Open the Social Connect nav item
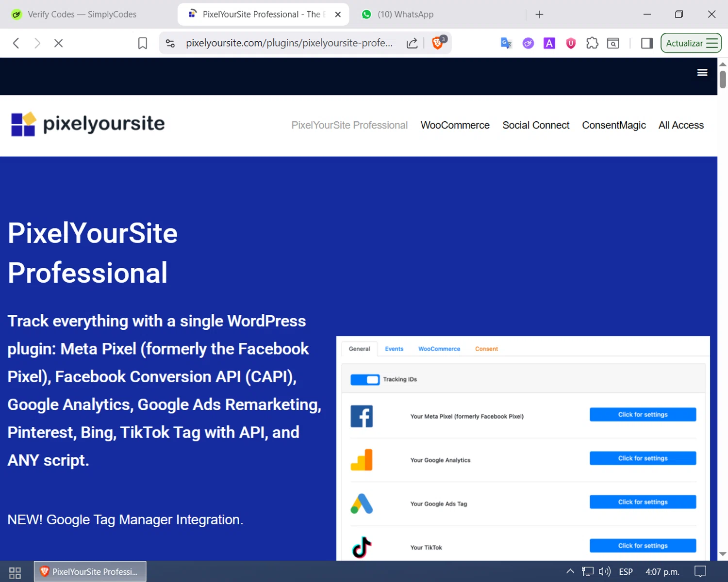The image size is (728, 582). tap(536, 125)
